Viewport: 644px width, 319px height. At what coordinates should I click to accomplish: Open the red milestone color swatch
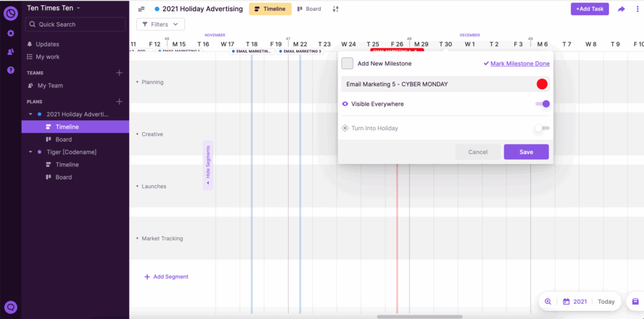click(542, 84)
